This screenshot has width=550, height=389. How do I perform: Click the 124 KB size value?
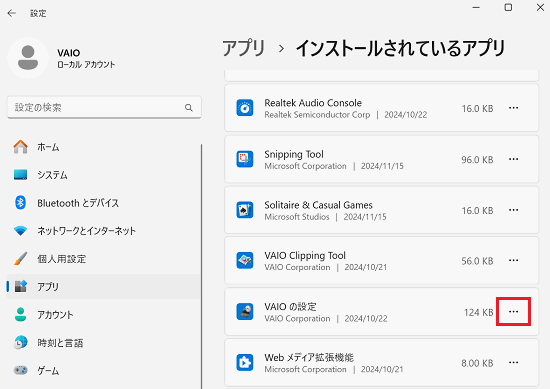479,312
